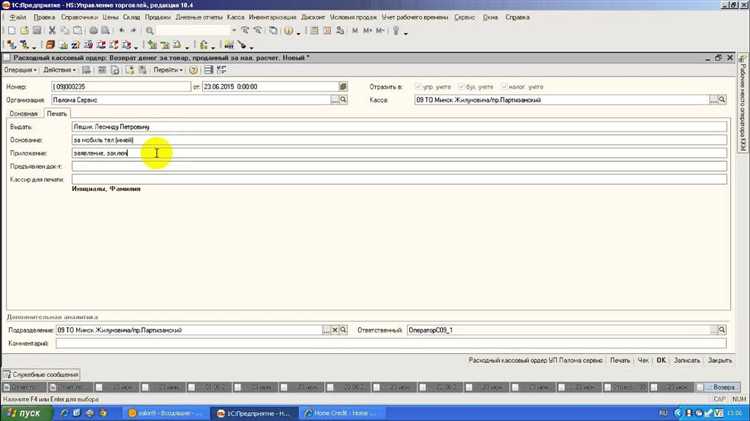Click the lamp tips toolbar icon

[x=396, y=31]
